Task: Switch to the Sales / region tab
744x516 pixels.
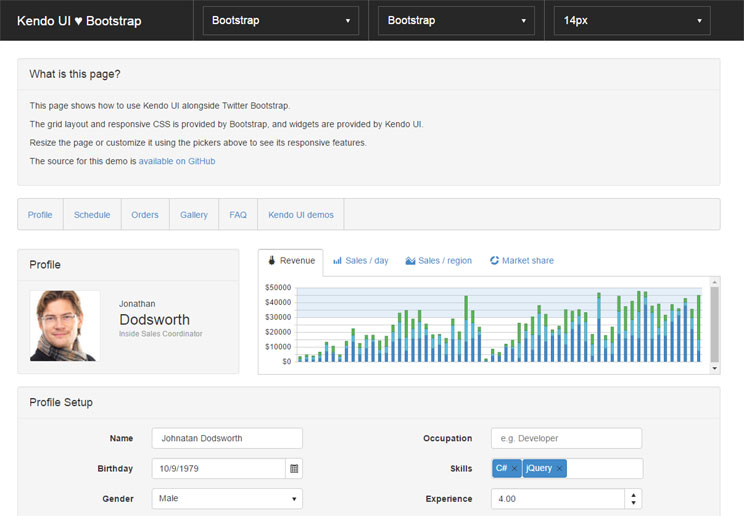Action: coord(438,261)
